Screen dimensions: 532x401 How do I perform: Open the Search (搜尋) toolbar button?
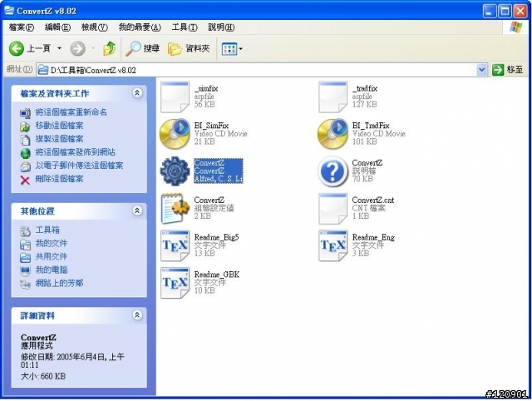[x=142, y=49]
